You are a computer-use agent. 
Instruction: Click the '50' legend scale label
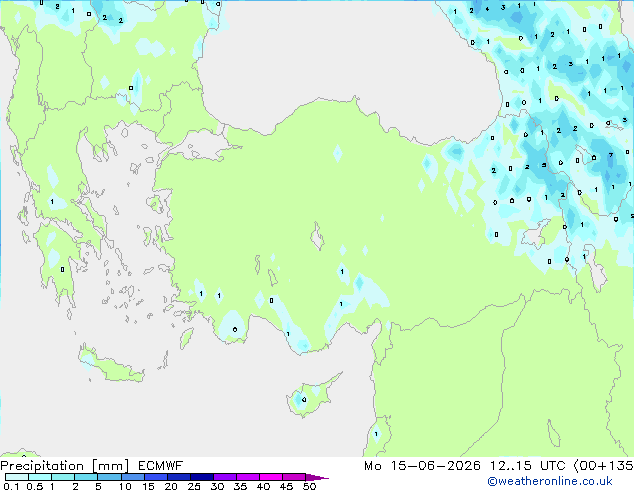pyautogui.click(x=309, y=486)
